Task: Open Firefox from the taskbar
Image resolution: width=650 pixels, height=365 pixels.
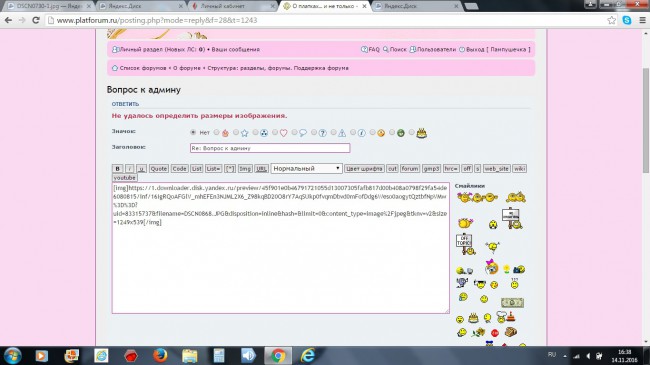Action: (x=160, y=355)
